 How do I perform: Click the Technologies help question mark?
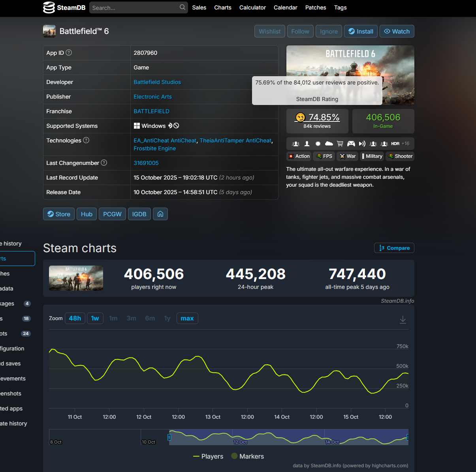point(86,140)
